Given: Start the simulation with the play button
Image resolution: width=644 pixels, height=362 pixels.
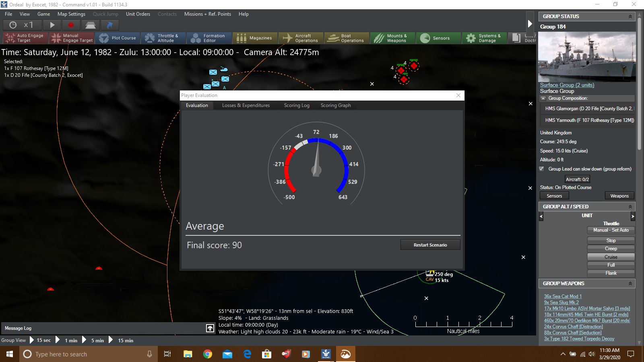Looking at the screenshot, I should [x=52, y=25].
